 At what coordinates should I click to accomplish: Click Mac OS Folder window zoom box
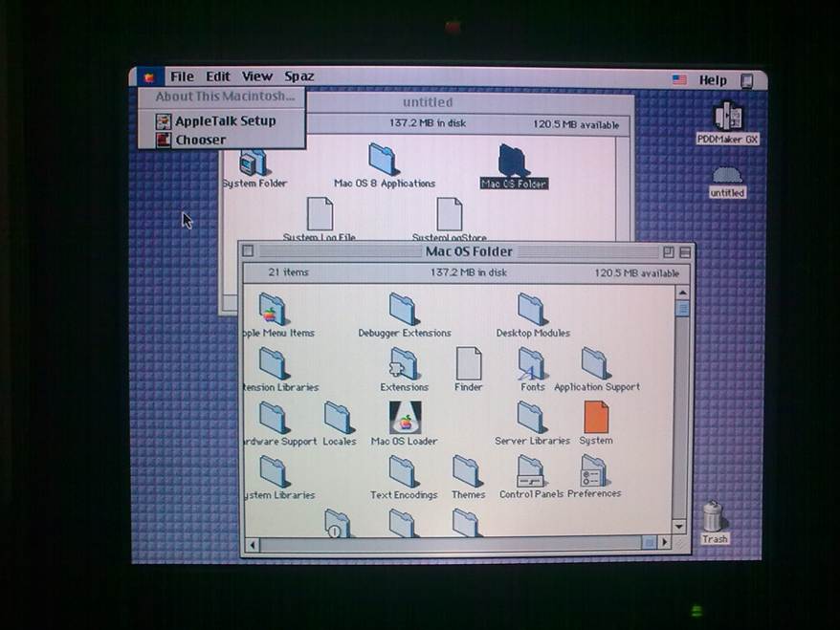click(668, 251)
